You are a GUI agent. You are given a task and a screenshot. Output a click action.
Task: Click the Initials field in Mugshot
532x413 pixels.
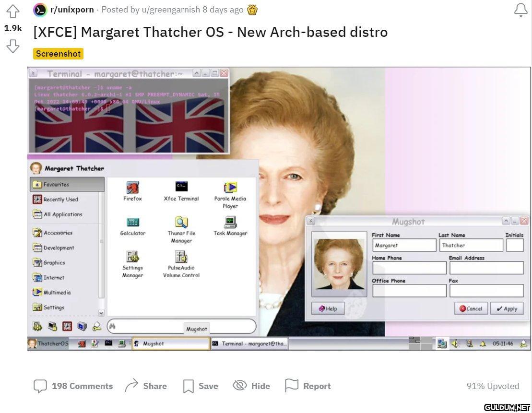coord(515,245)
